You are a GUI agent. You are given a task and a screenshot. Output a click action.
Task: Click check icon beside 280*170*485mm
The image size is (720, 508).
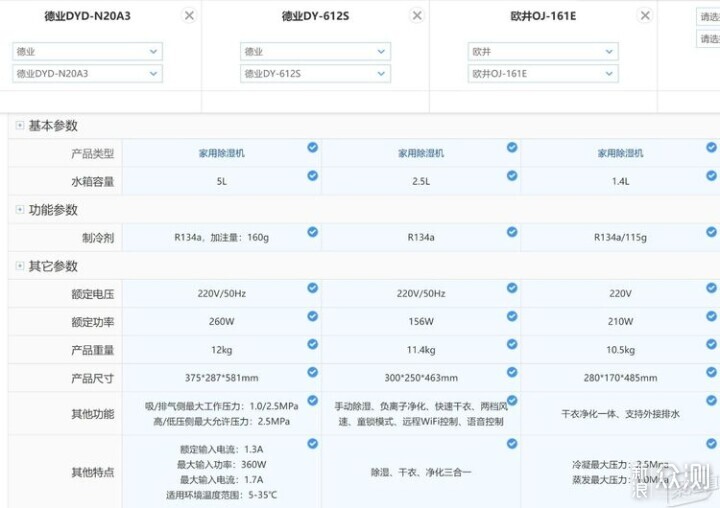(x=711, y=372)
